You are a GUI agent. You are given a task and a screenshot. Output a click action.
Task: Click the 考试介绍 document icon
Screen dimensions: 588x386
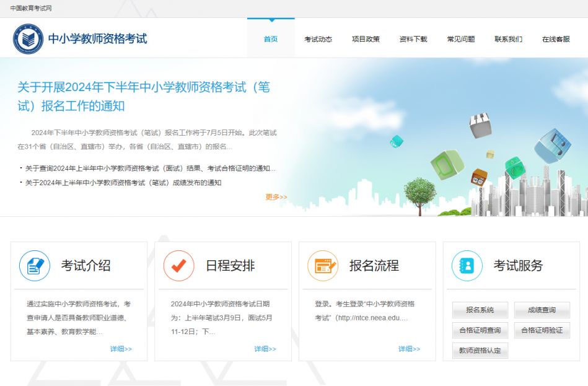point(35,266)
